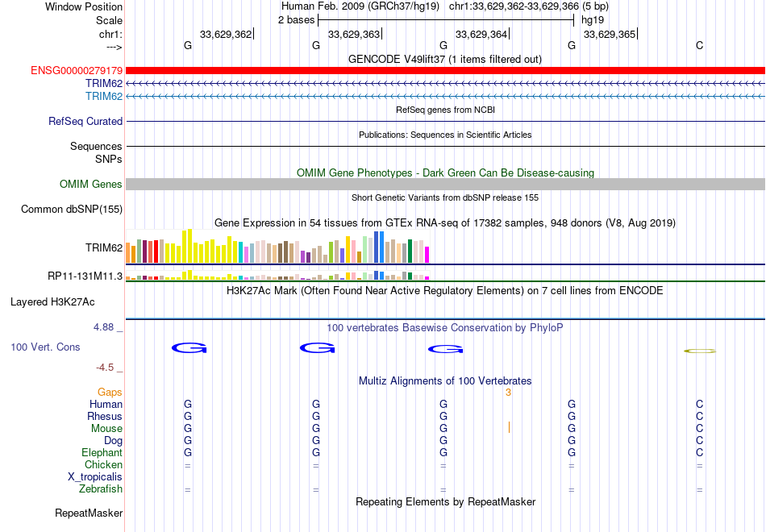Open the RP11-131M11.3 GTEx expression bar chart
Screen dimensions: 766x532
tap(277, 275)
